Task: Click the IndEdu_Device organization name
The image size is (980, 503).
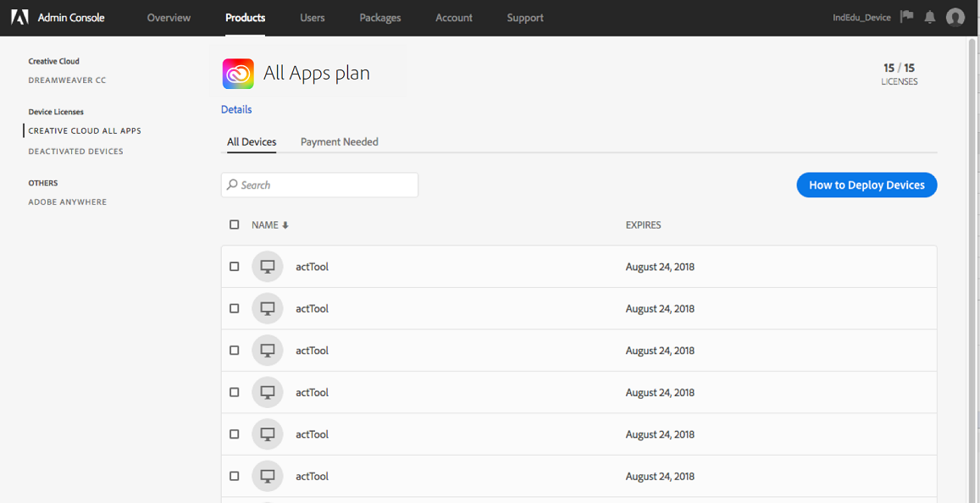Action: (862, 18)
